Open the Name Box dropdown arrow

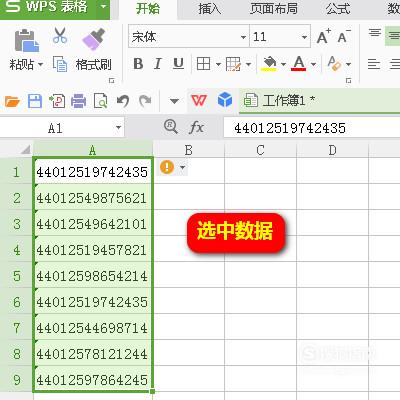click(x=118, y=127)
